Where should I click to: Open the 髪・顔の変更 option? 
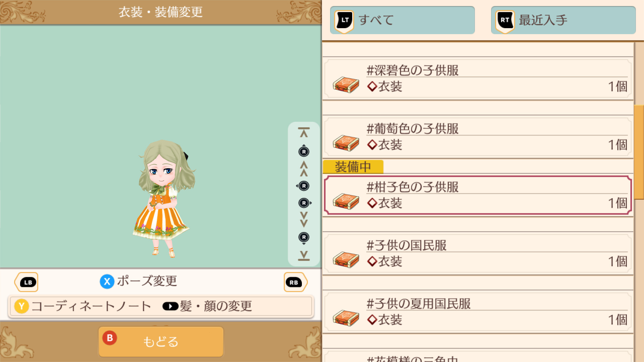207,306
